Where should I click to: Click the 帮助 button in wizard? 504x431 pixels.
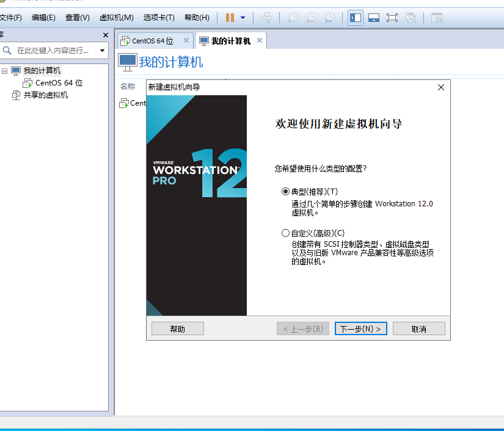pyautogui.click(x=177, y=328)
